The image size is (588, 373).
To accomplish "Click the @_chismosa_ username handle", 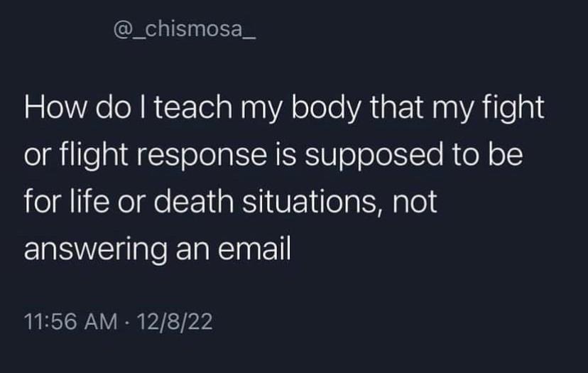I will coord(183,33).
